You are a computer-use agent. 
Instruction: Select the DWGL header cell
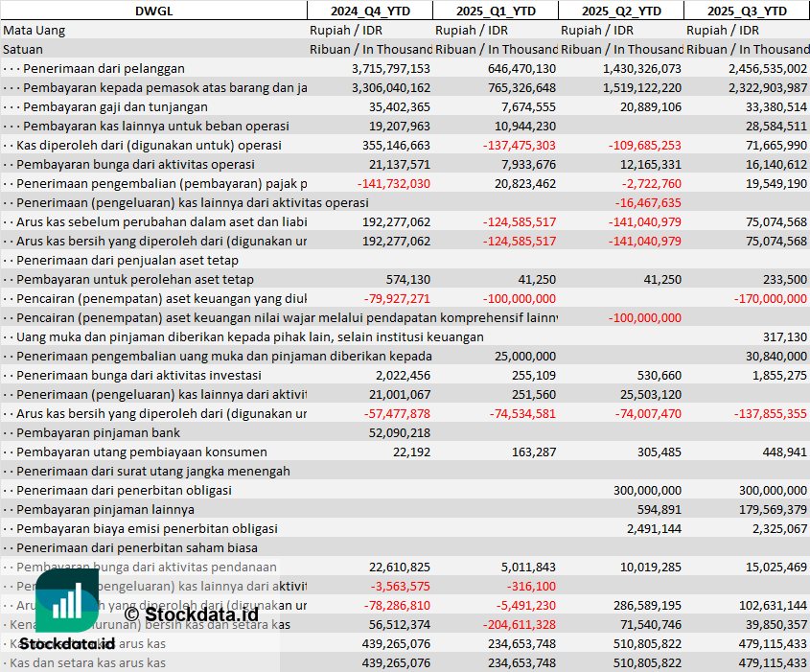coord(154,11)
